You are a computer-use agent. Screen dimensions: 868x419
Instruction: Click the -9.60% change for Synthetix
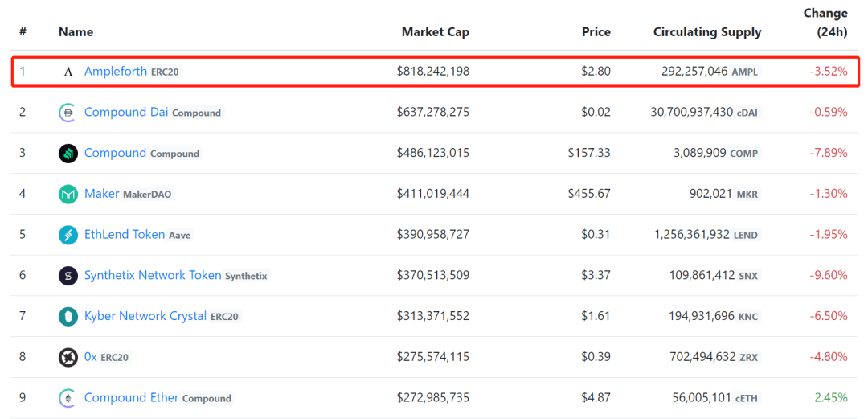pos(828,276)
